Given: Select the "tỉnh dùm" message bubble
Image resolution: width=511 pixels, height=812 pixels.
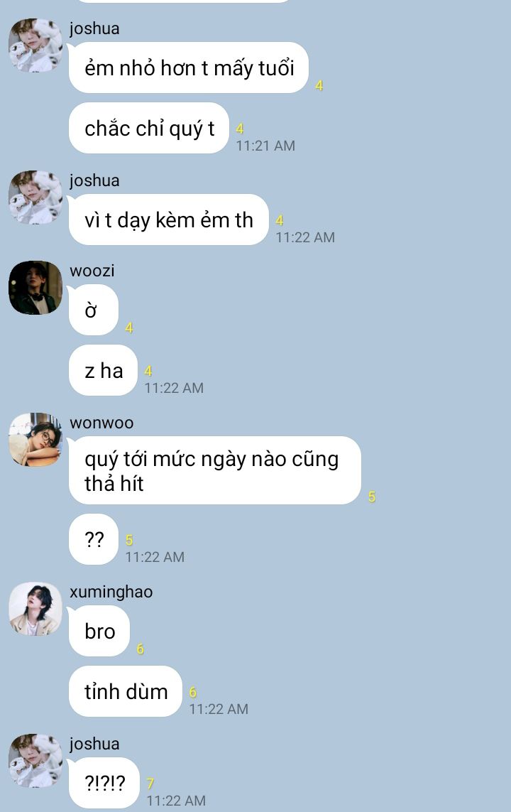Looking at the screenshot, I should tap(126, 691).
